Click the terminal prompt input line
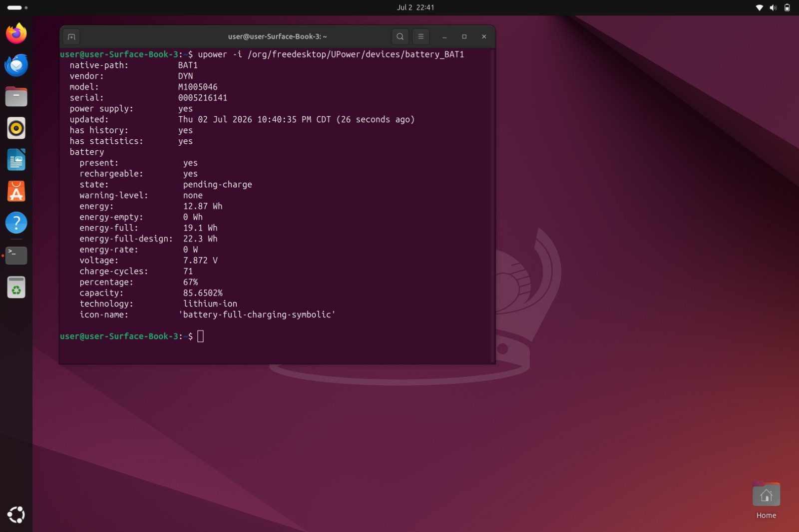Image resolution: width=799 pixels, height=532 pixels. [276, 336]
